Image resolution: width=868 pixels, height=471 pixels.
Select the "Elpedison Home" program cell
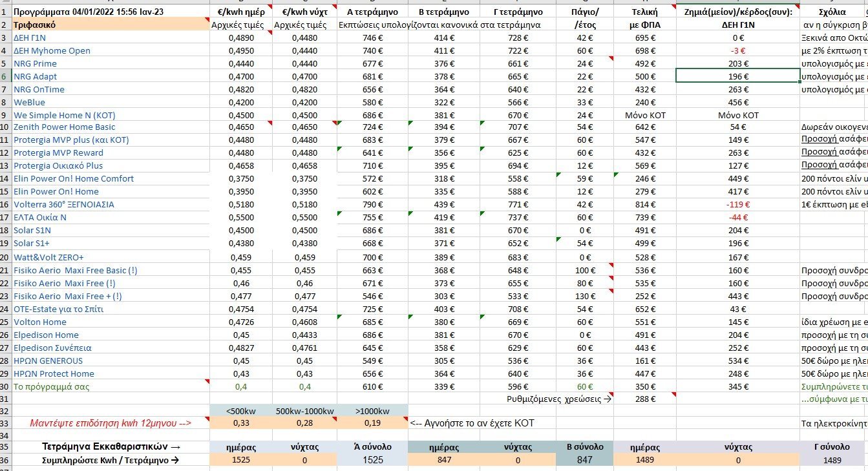[x=110, y=335]
